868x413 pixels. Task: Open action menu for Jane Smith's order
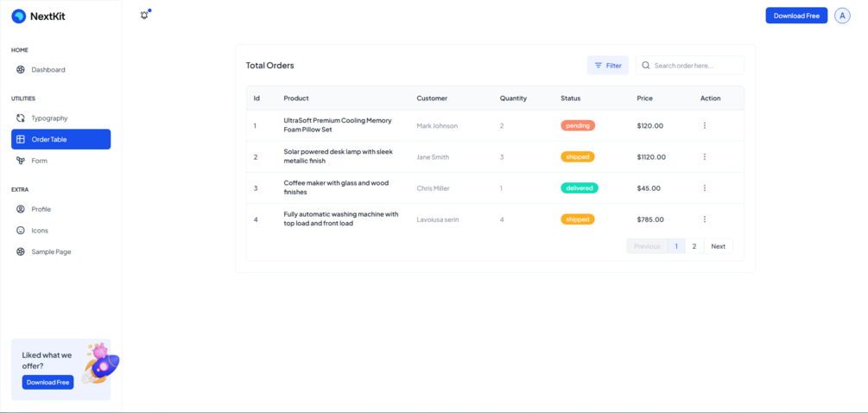[x=705, y=157]
